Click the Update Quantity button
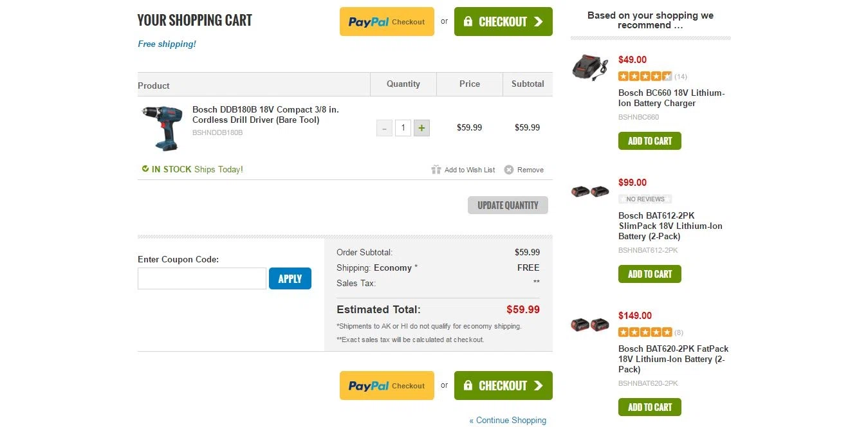Viewport: 868px width, 427px height. (x=508, y=205)
